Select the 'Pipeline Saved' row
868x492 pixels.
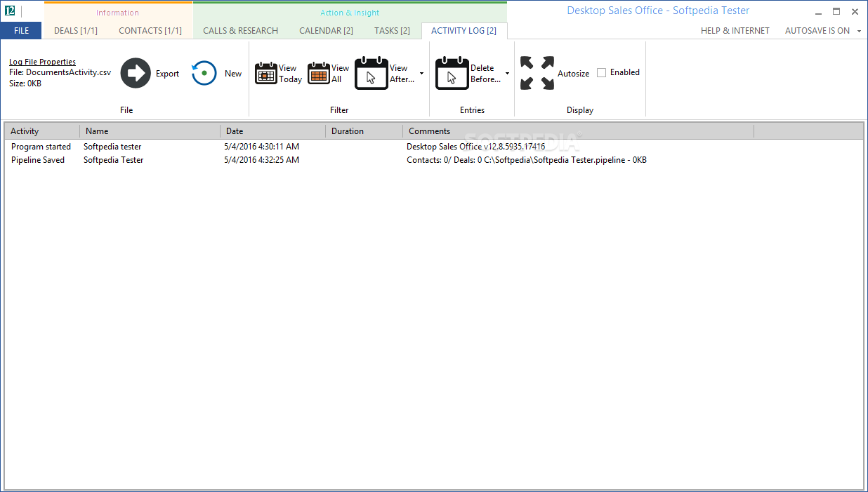[x=434, y=160]
